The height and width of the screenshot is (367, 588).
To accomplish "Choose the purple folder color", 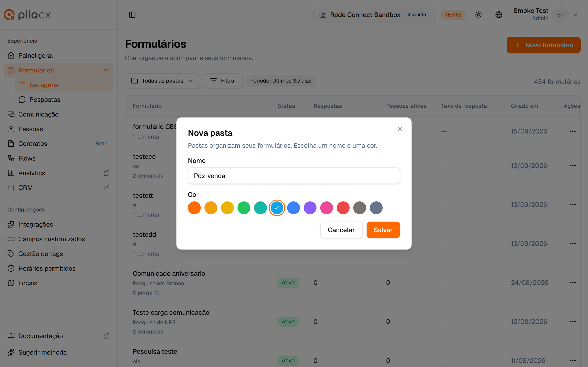I will [x=310, y=208].
